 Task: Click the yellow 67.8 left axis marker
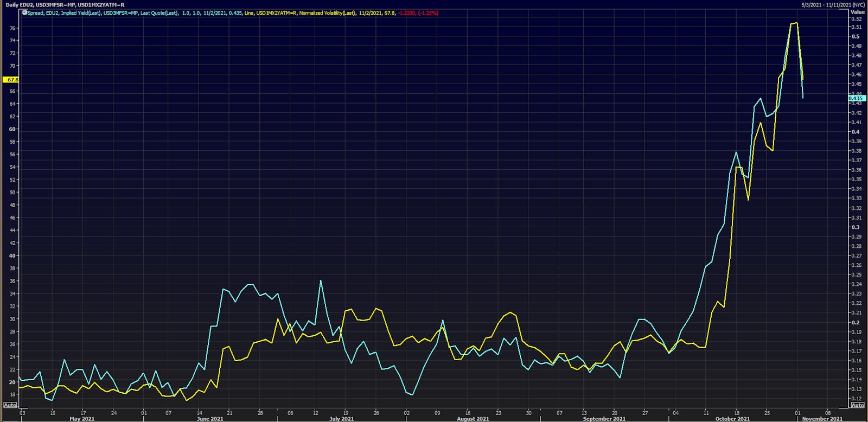(11, 80)
